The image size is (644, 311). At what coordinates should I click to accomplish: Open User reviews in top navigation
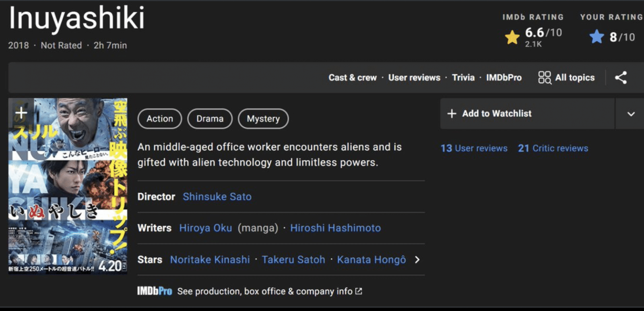tap(414, 78)
